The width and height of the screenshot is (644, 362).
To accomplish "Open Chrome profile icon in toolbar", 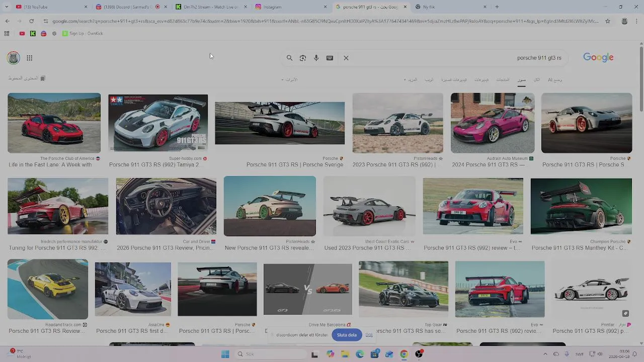I will 624,21.
